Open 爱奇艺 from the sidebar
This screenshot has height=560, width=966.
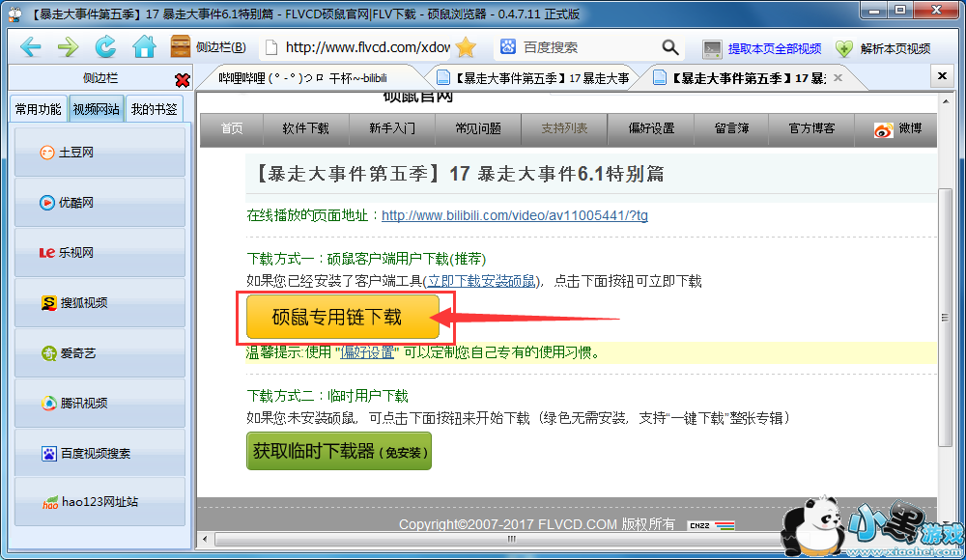(99, 353)
